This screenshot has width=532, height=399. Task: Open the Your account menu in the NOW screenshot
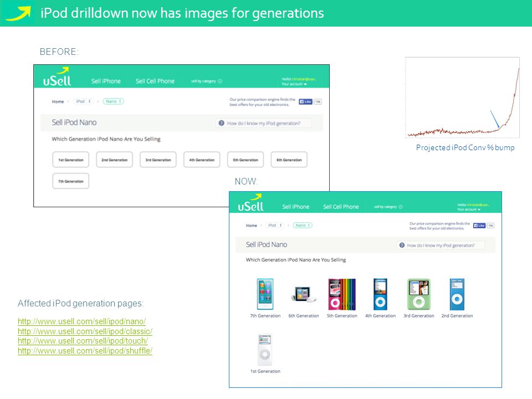point(469,209)
